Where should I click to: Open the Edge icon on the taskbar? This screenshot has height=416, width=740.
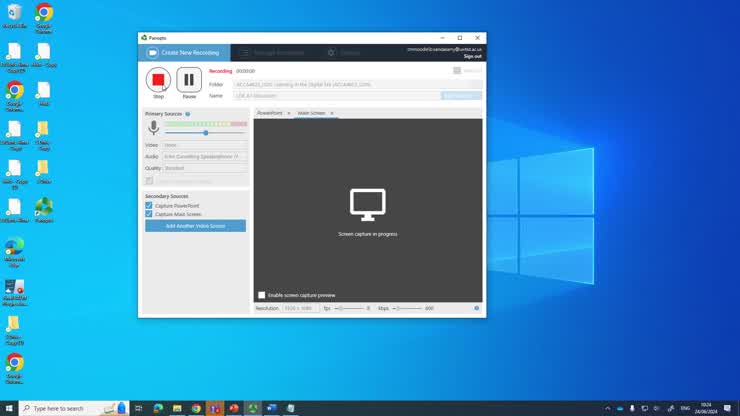coord(158,408)
